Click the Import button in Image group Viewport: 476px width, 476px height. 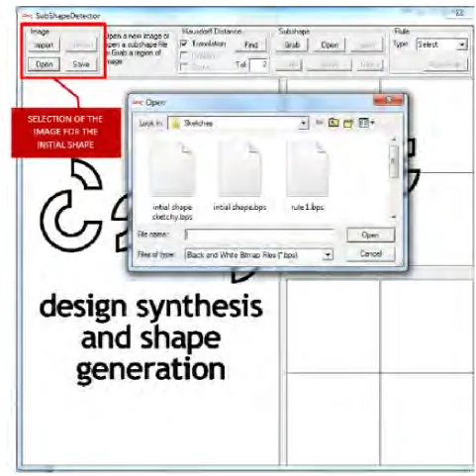pyautogui.click(x=44, y=45)
